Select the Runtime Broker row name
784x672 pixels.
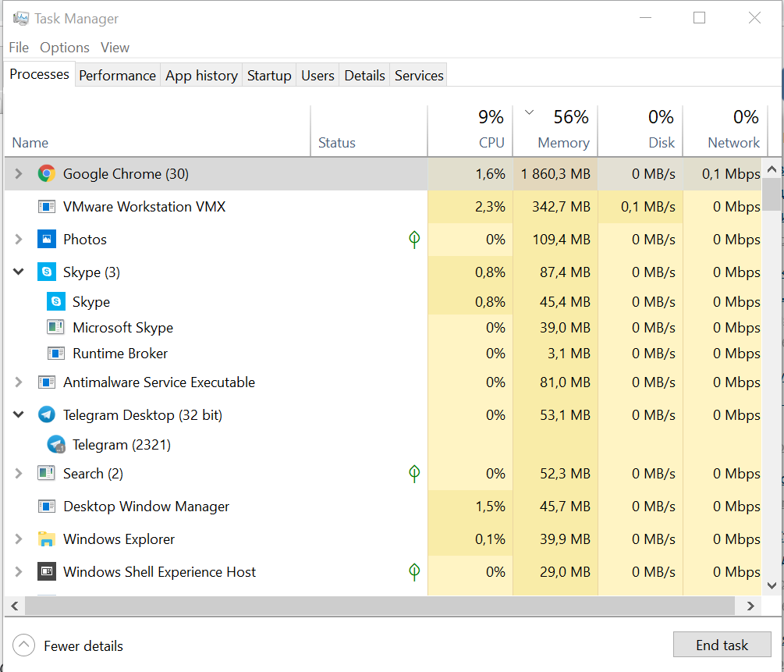pyautogui.click(x=120, y=354)
